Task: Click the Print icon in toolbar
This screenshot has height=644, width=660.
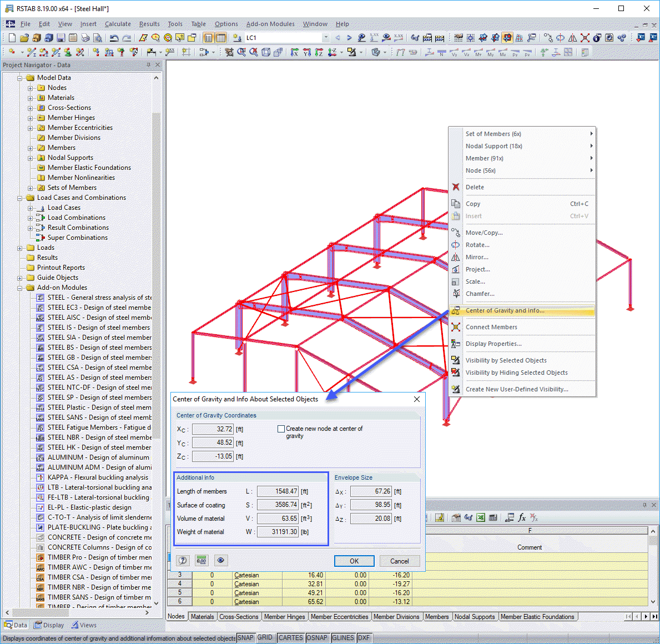Action: click(85, 38)
